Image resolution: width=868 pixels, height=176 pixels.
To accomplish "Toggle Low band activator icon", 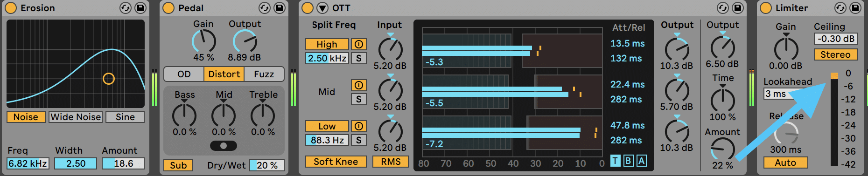I will click(x=359, y=126).
